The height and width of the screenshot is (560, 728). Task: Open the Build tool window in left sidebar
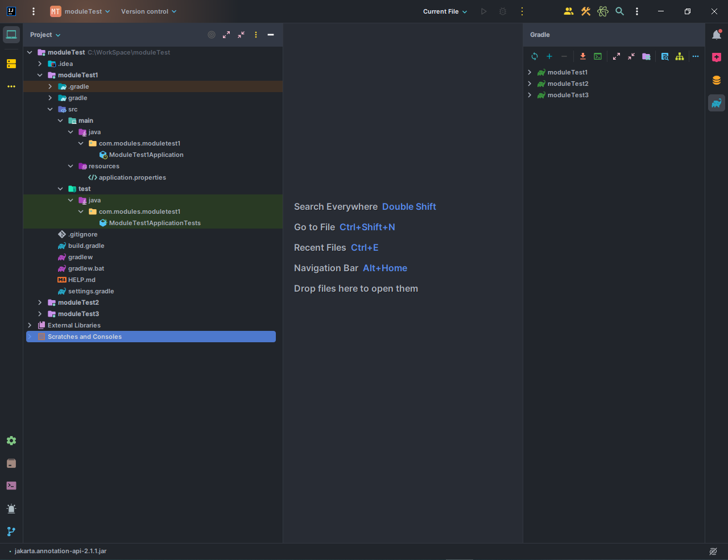click(11, 463)
